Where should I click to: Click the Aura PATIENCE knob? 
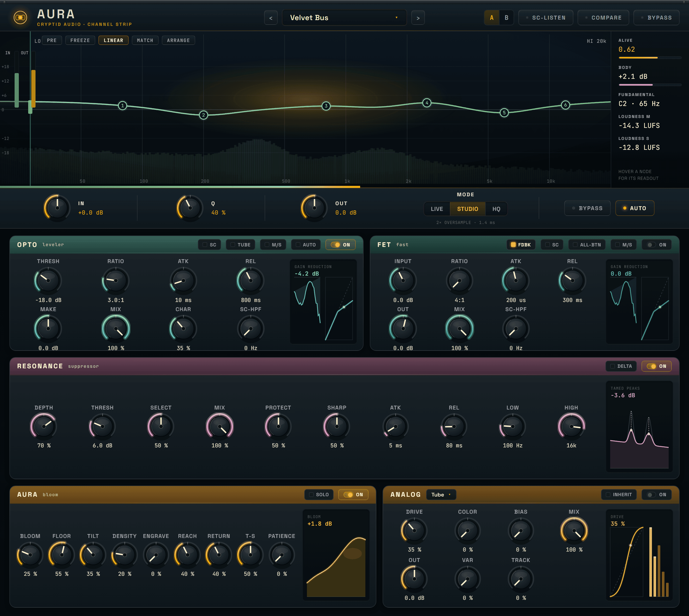pyautogui.click(x=282, y=555)
